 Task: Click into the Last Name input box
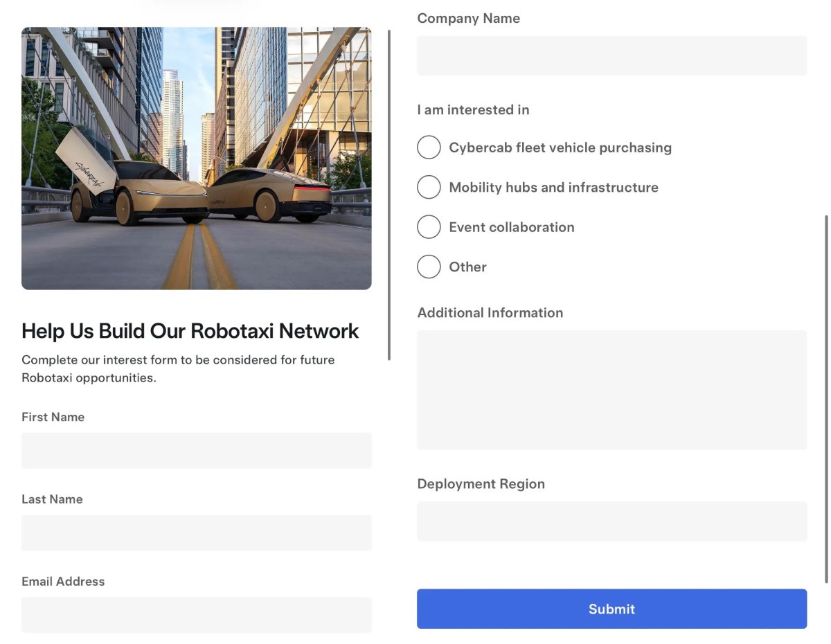[197, 533]
